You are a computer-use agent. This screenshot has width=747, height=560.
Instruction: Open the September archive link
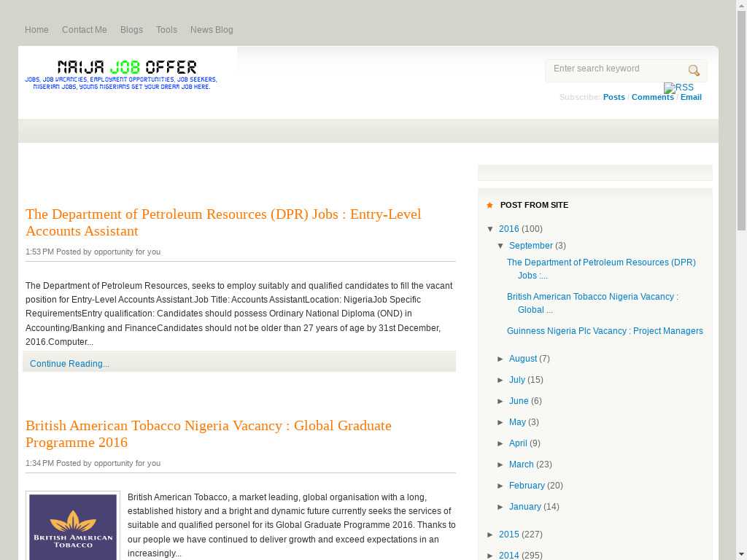(x=531, y=246)
